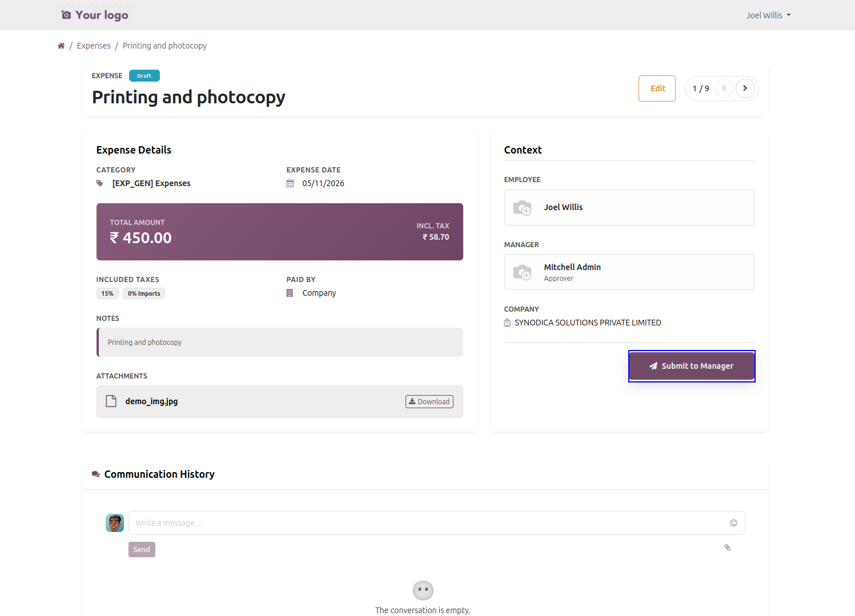Click Joel Willis employee avatar placeholder
This screenshot has width=855, height=616.
tap(522, 208)
